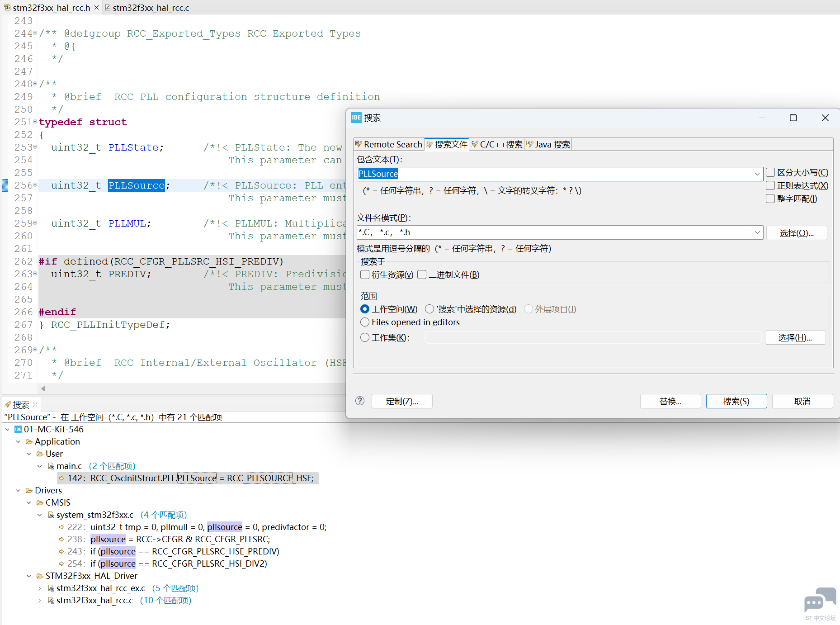Click the editor horizontal scrollbar left arrow

coord(43,388)
